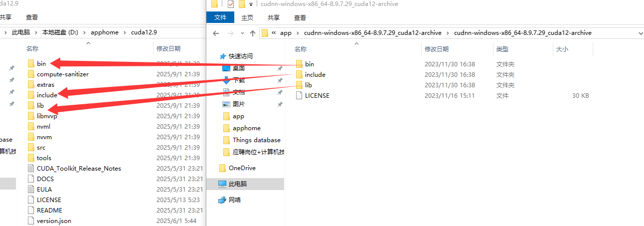Expand the address bar history dropdown
This screenshot has height=226, width=644.
click(640, 33)
